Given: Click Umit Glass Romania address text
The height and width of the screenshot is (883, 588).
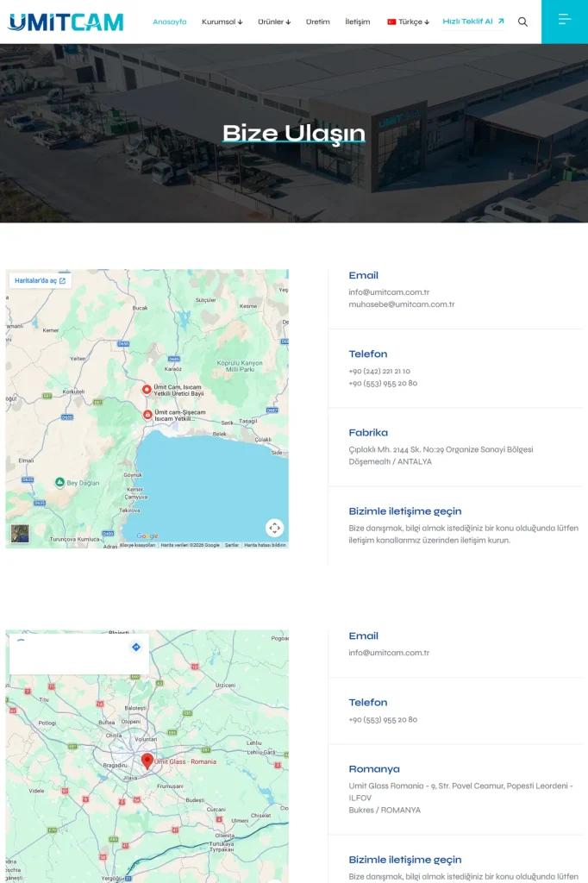Looking at the screenshot, I should (x=460, y=798).
